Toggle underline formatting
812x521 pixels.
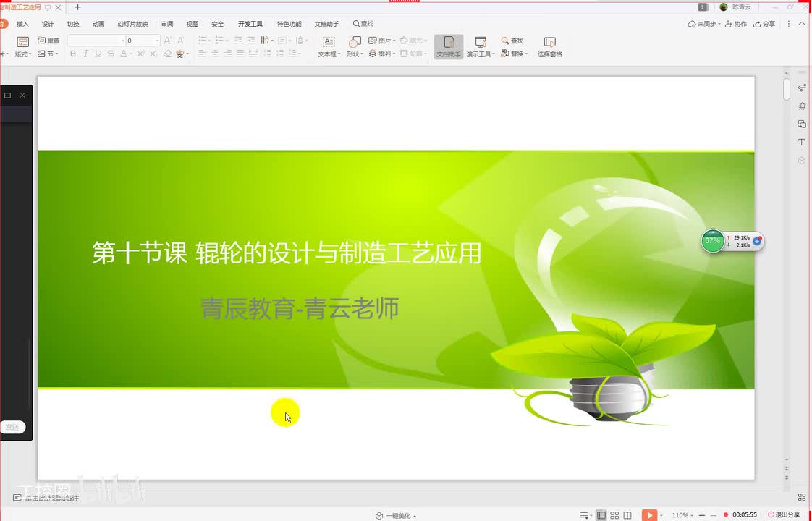[98, 54]
